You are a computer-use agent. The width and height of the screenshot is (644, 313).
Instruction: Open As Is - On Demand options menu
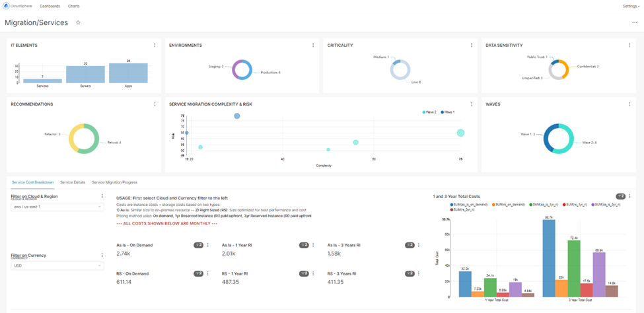pos(208,245)
